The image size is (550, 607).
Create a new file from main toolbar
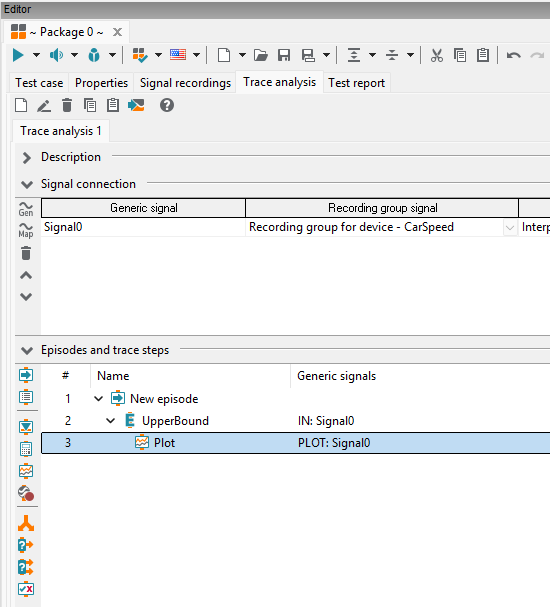click(224, 55)
